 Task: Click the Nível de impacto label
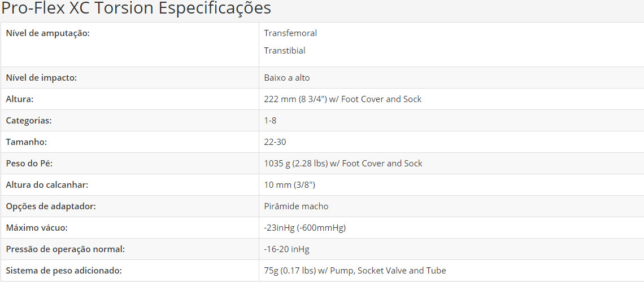point(41,78)
